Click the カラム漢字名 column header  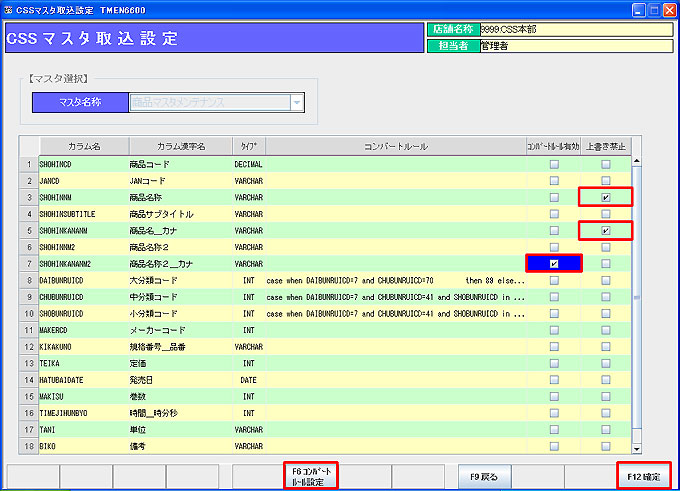point(181,146)
